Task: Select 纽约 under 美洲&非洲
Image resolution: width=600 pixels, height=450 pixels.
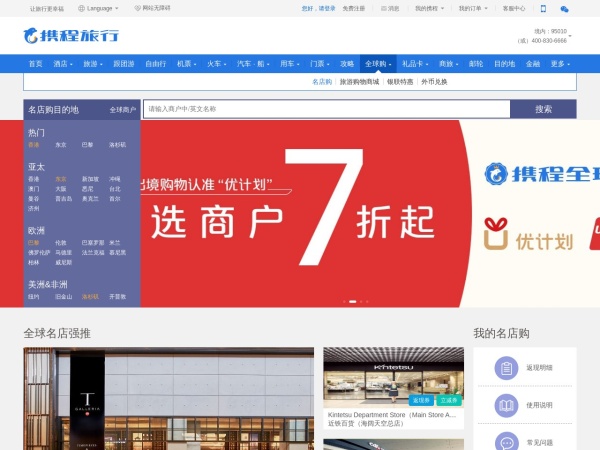Action: pyautogui.click(x=34, y=297)
